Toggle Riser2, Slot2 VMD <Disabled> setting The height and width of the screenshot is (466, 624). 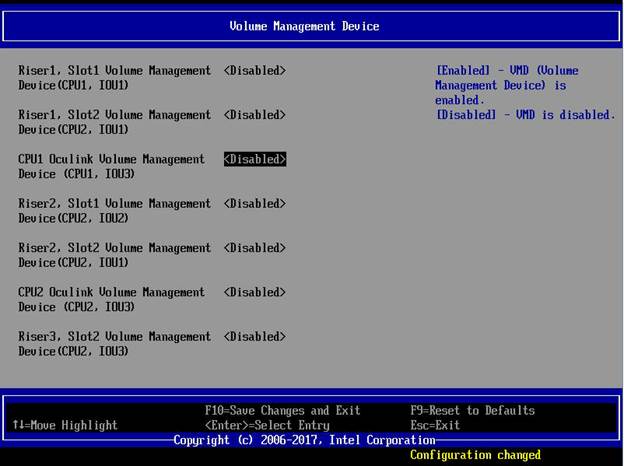click(x=255, y=248)
